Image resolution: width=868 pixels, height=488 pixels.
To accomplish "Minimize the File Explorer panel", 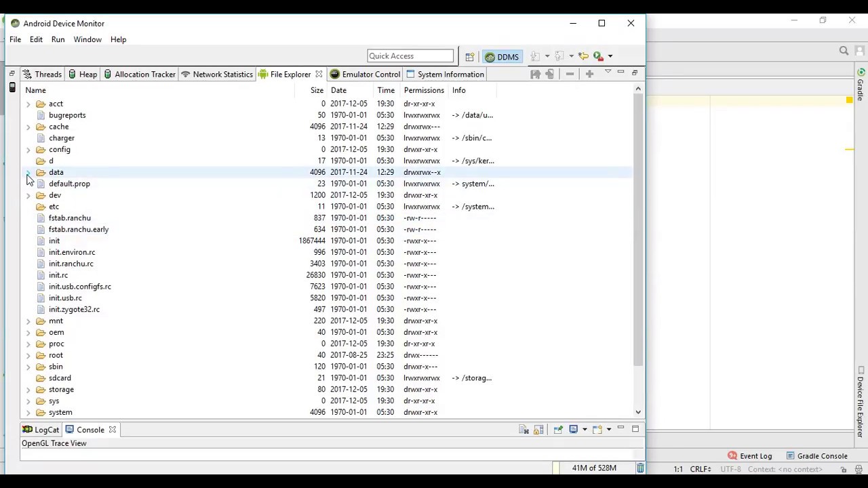I will pos(620,71).
